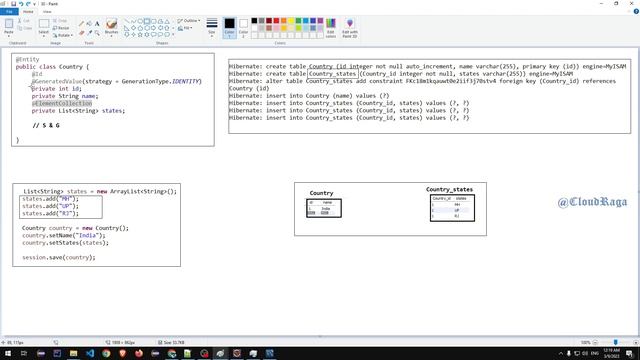
Task: Open the line Size dropdown
Action: [x=212, y=28]
